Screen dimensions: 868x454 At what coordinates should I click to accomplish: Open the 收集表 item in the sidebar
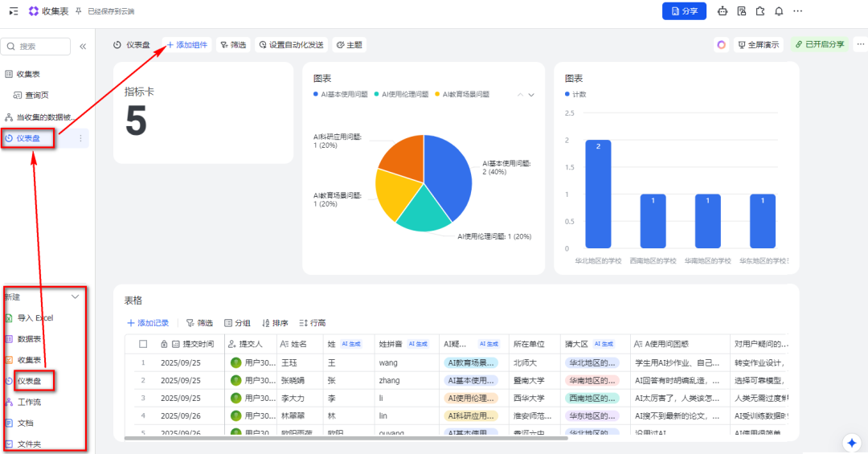point(27,74)
